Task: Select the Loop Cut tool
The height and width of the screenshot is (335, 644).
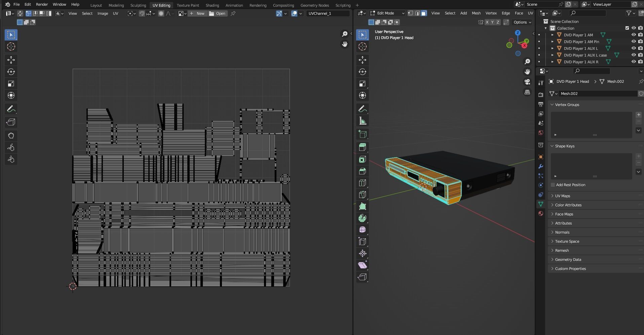Action: [363, 183]
